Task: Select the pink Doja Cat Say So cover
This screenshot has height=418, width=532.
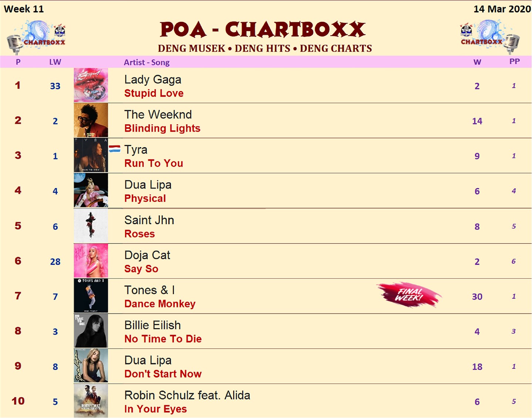Action: coord(91,261)
